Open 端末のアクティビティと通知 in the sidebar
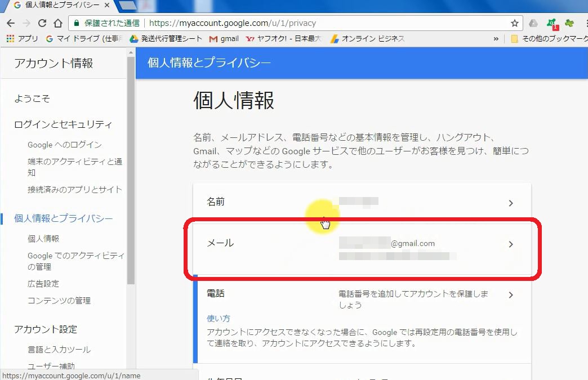 point(75,167)
